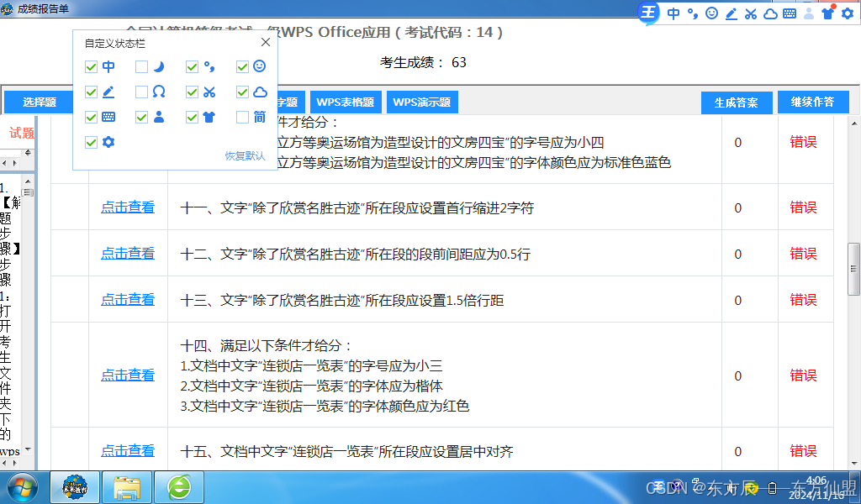This screenshot has height=504, width=861.
Task: Click the cloud icon on the IME toolbar
Action: coord(770,13)
